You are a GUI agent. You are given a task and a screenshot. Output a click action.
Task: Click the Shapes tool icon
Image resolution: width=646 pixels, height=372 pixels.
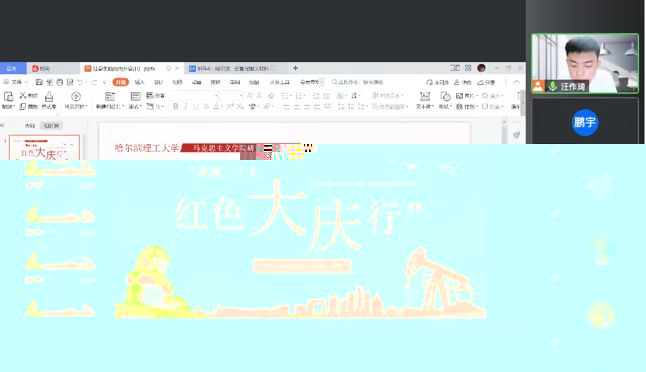tap(445, 96)
